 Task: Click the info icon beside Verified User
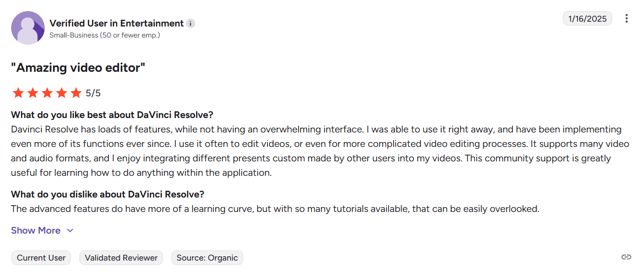[191, 24]
